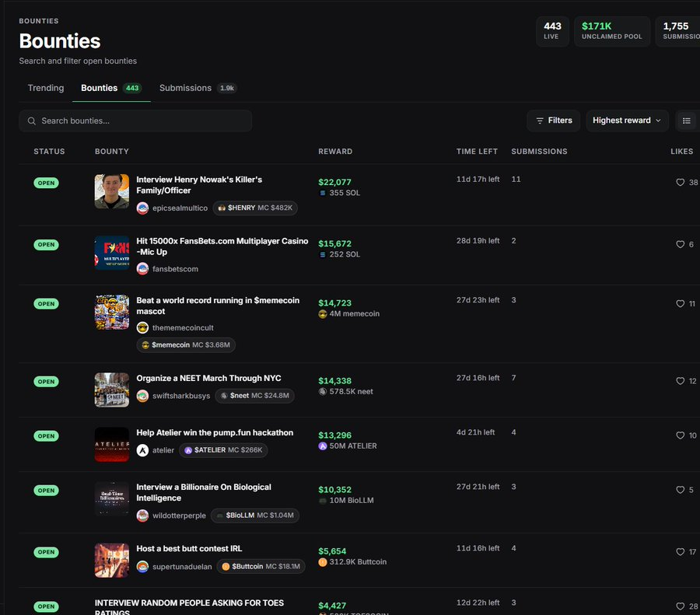Open the Filters button
The image size is (700, 615).
coord(554,121)
